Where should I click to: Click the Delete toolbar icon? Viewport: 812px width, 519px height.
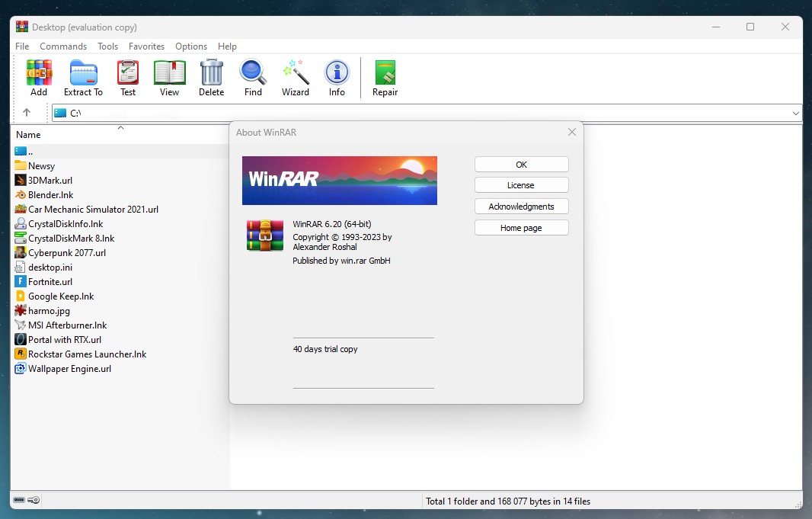[211, 76]
